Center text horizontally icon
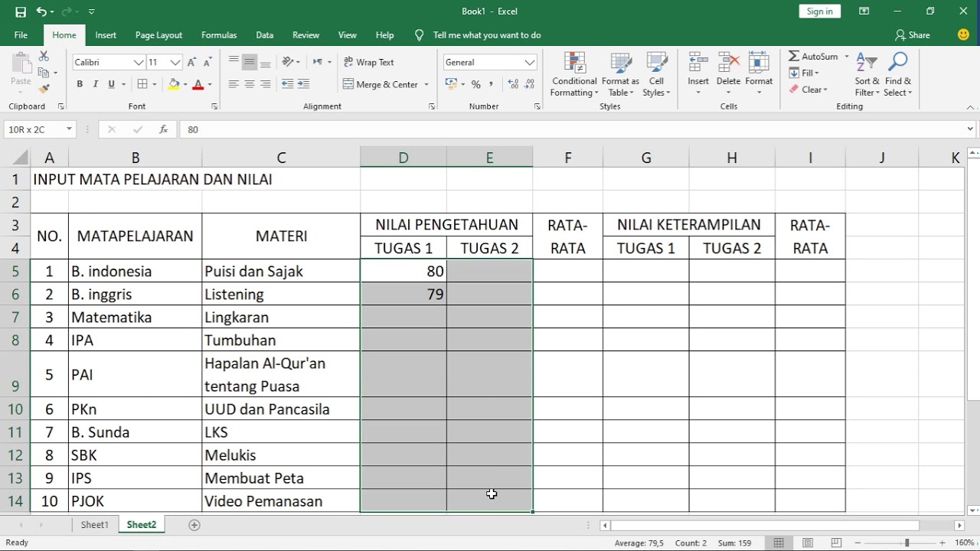This screenshot has width=980, height=551. 250,84
